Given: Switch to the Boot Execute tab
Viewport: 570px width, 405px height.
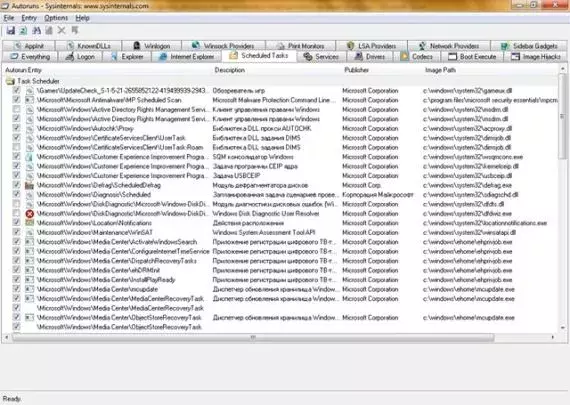Looking at the screenshot, I should click(x=472, y=57).
